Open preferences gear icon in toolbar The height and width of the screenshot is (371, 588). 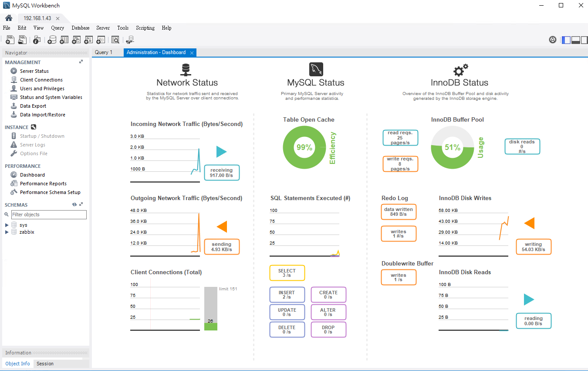[553, 40]
